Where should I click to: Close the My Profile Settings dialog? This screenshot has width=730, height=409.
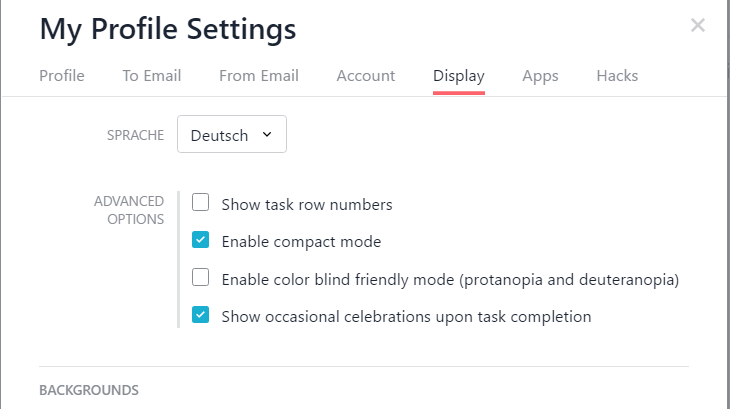pos(698,26)
